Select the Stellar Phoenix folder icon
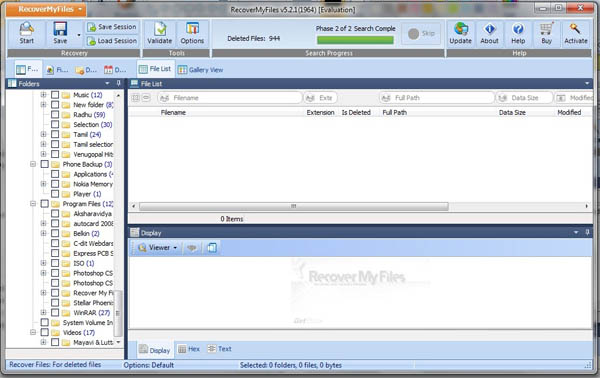Viewport: 600px width, 378px height. coord(66,303)
